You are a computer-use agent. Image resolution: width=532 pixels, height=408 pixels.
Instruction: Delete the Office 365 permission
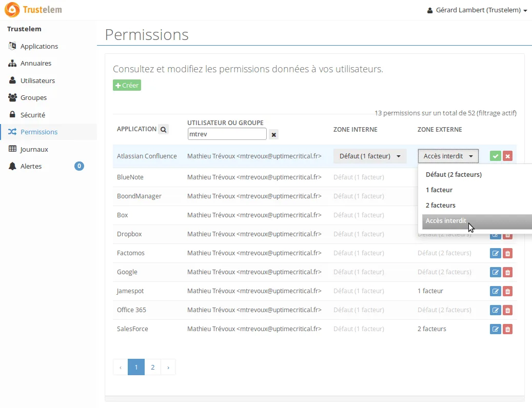[x=507, y=310]
